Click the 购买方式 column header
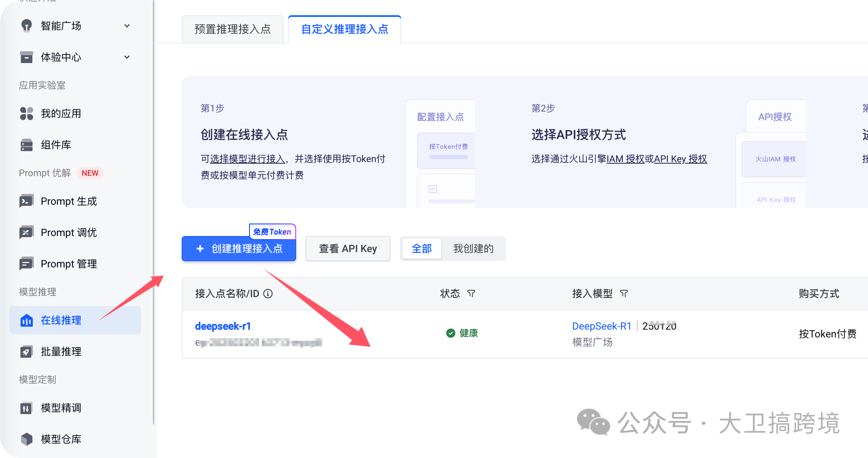This screenshot has height=458, width=868. pos(819,294)
